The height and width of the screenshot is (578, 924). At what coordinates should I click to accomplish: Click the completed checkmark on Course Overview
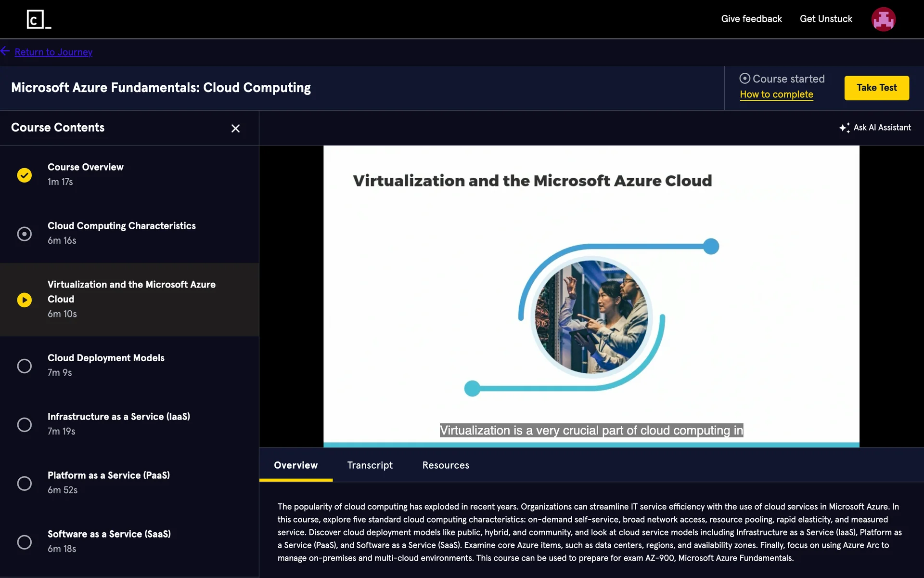point(25,175)
